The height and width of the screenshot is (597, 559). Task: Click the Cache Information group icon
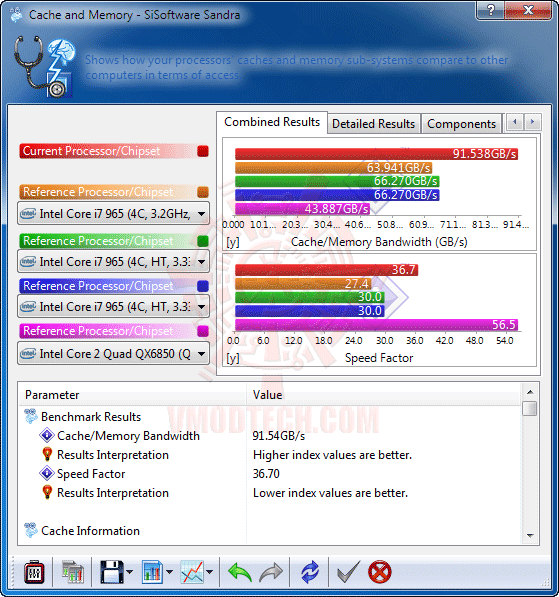(x=31, y=530)
